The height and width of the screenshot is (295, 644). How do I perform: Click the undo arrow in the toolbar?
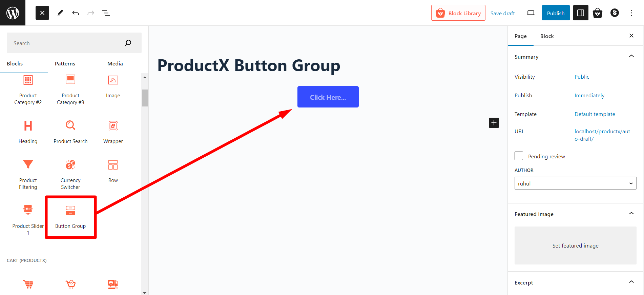75,13
